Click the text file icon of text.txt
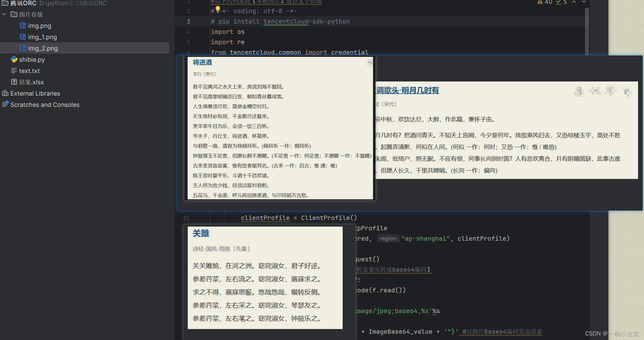Viewport: 644px width, 340px height. coord(14,71)
